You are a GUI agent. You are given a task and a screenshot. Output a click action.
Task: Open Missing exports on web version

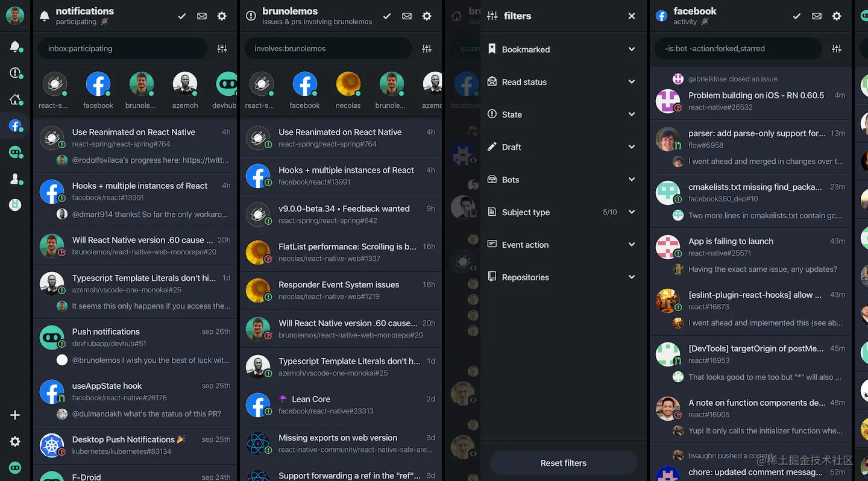(341, 443)
